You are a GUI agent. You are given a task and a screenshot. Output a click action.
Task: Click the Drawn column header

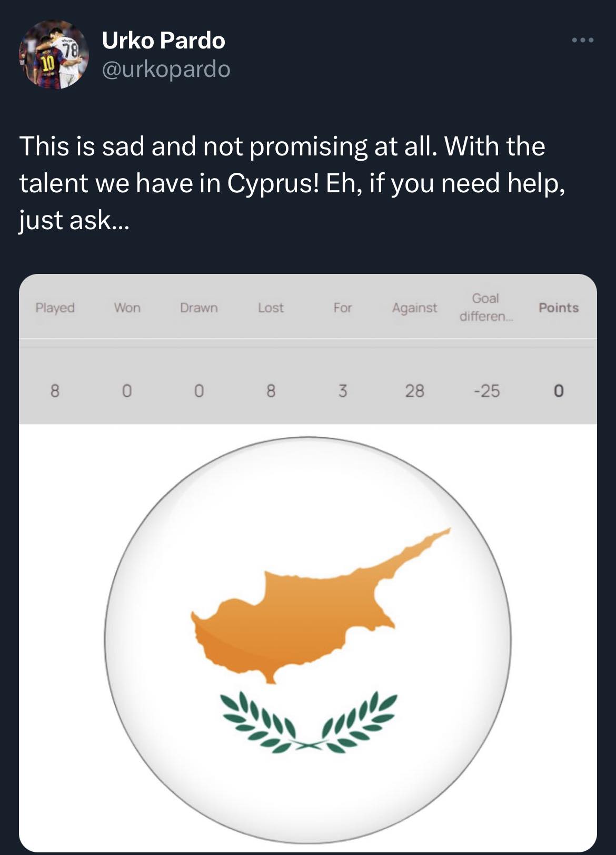[198, 308]
